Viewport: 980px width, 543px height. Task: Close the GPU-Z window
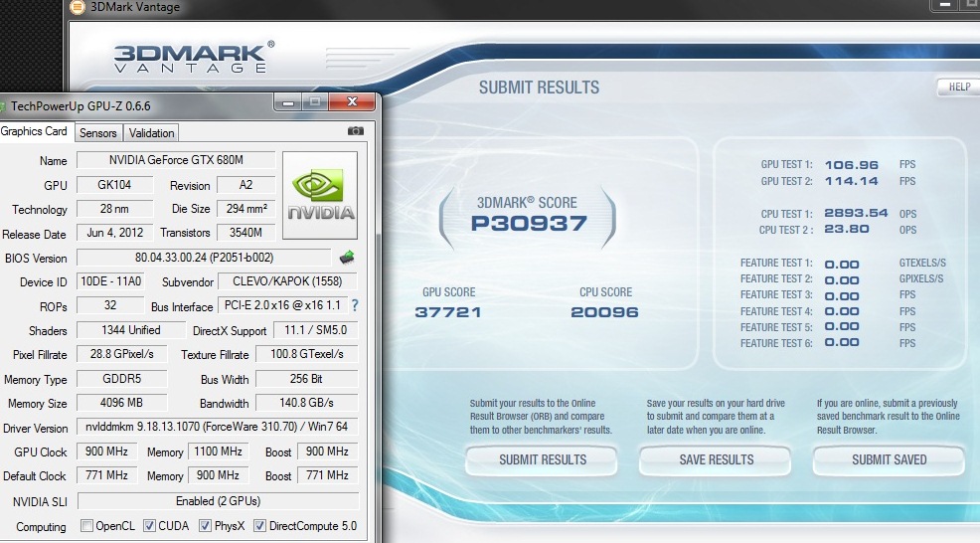pyautogui.click(x=352, y=102)
